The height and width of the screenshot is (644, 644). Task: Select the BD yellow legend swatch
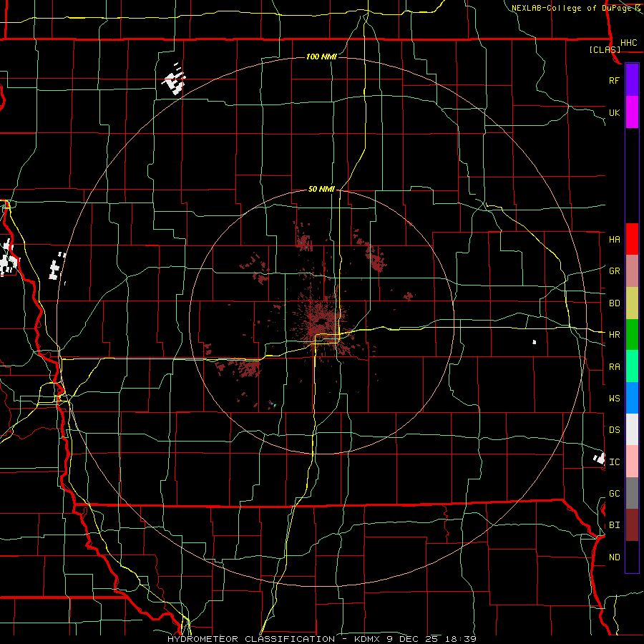coord(632,303)
